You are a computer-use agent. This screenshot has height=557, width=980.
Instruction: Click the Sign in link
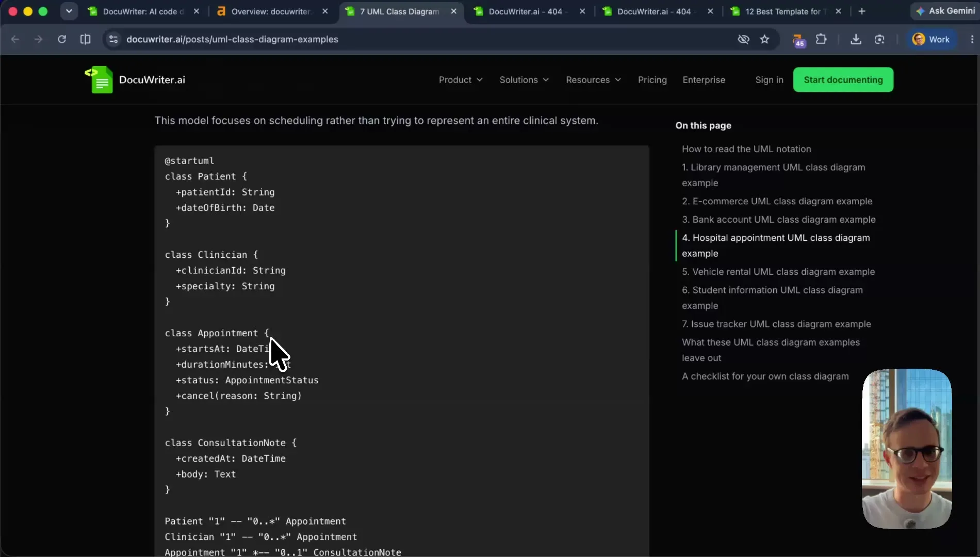pyautogui.click(x=769, y=80)
